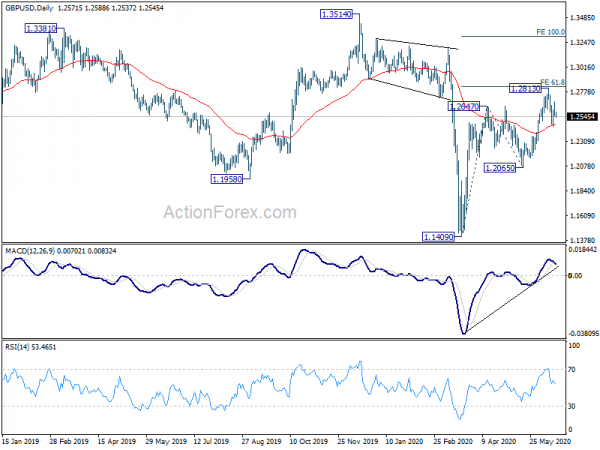Click the 25 Feb 2020 date label
The height and width of the screenshot is (450, 600).
click(453, 441)
